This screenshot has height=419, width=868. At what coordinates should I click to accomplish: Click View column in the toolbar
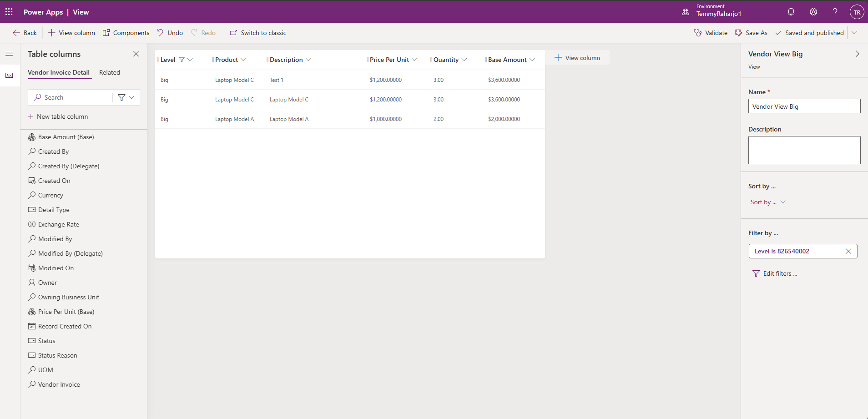[71, 33]
